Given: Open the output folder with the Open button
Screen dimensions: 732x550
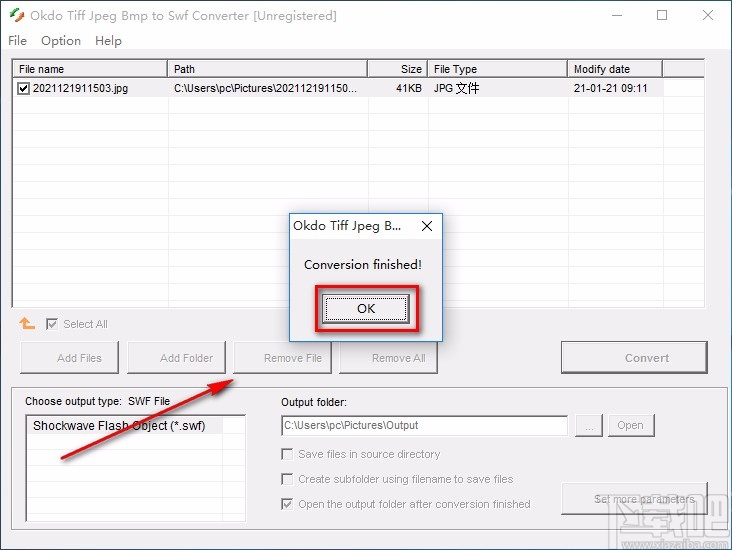Looking at the screenshot, I should point(631,426).
